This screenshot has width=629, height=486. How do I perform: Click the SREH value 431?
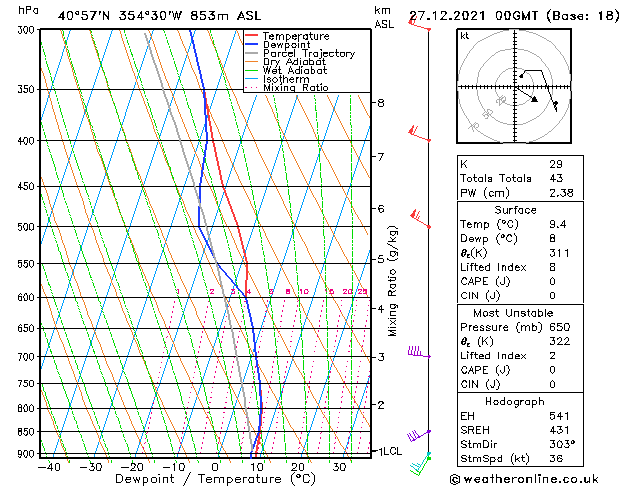tap(559, 430)
